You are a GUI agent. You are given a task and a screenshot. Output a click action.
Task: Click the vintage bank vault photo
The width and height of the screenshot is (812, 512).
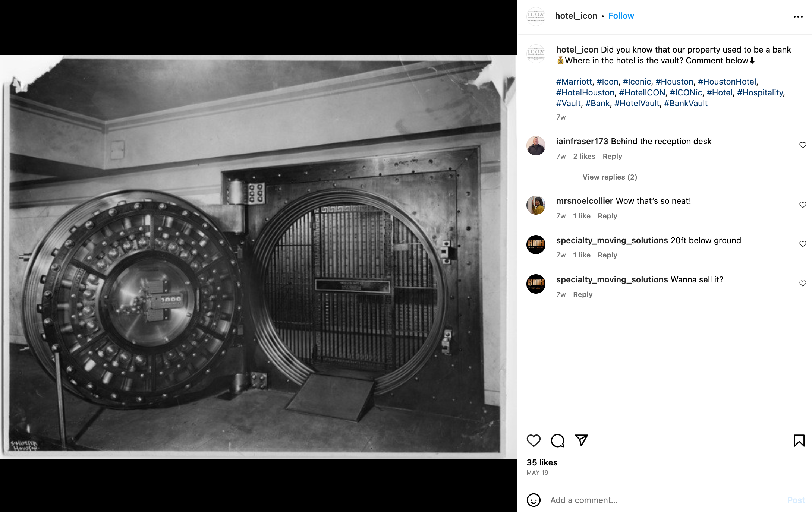258,257
